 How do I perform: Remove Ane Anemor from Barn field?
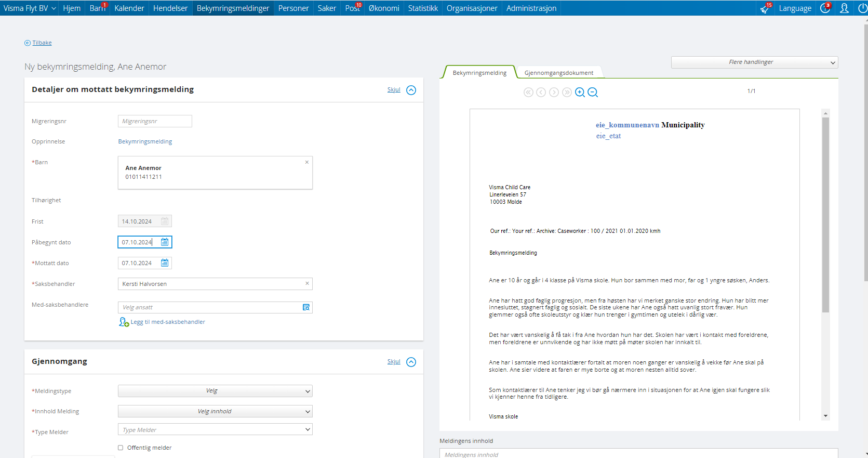[x=307, y=162]
